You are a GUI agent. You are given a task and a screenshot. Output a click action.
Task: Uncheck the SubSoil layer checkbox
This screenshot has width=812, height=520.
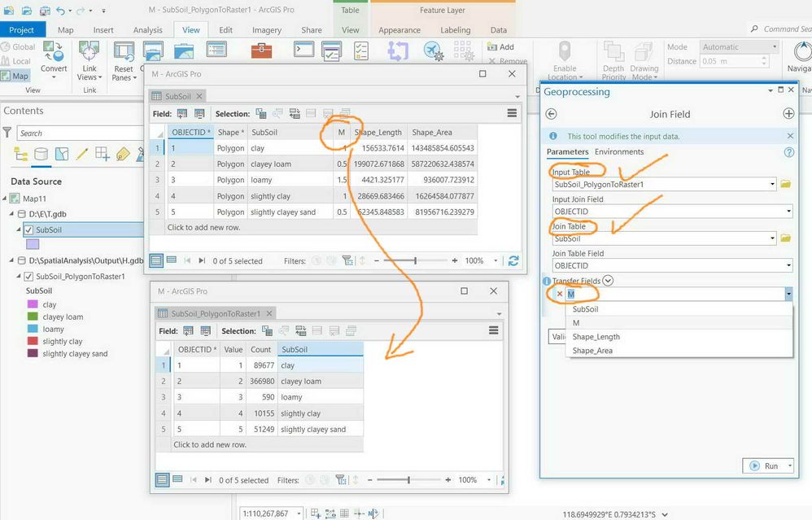coord(29,230)
